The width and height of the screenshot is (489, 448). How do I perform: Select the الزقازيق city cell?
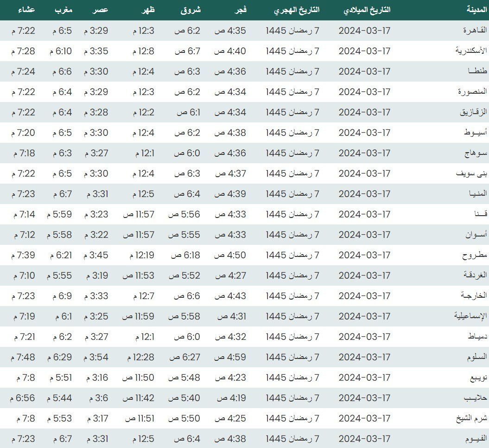coord(473,112)
